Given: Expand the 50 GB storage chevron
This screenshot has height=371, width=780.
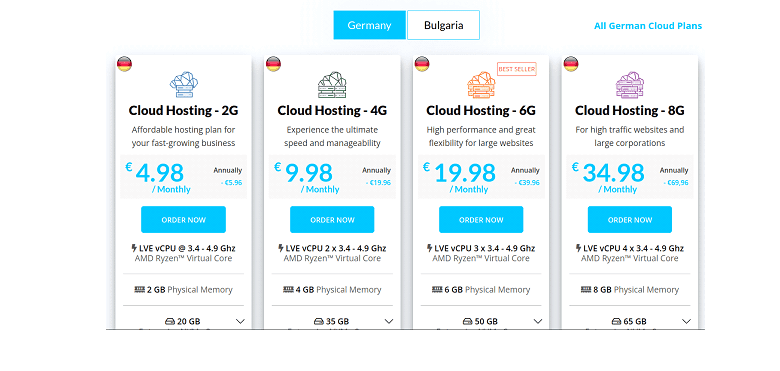Looking at the screenshot, I should coord(538,321).
